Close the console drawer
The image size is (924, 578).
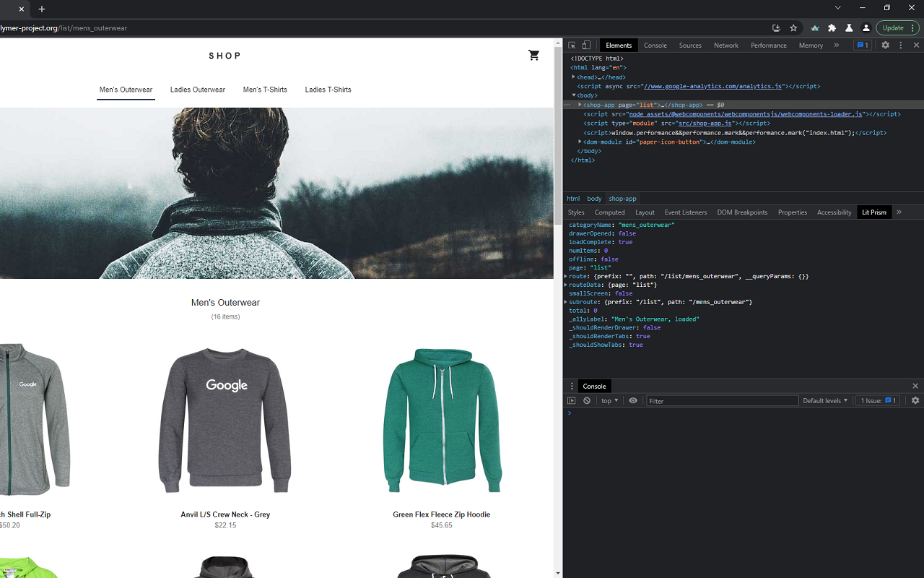click(x=915, y=387)
